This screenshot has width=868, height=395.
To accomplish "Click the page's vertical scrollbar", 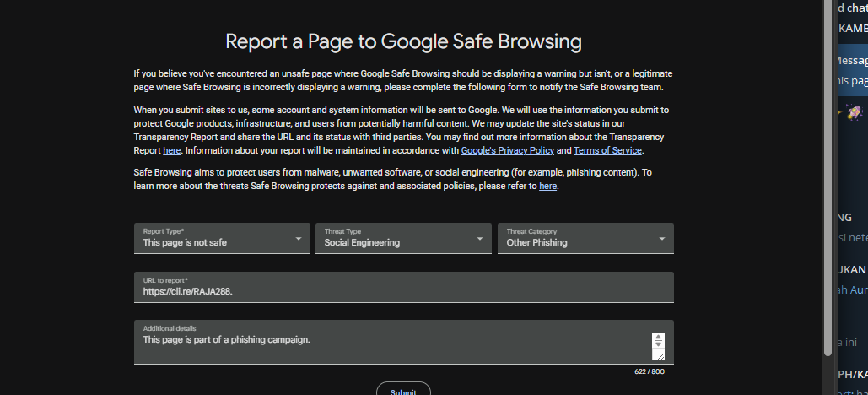I will (828, 177).
